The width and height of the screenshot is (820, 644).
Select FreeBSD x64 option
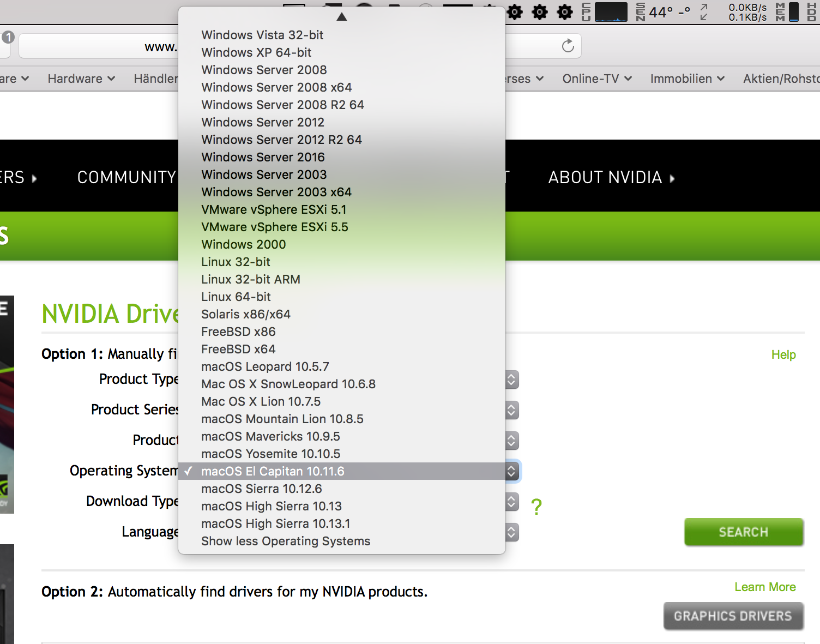tap(342, 349)
